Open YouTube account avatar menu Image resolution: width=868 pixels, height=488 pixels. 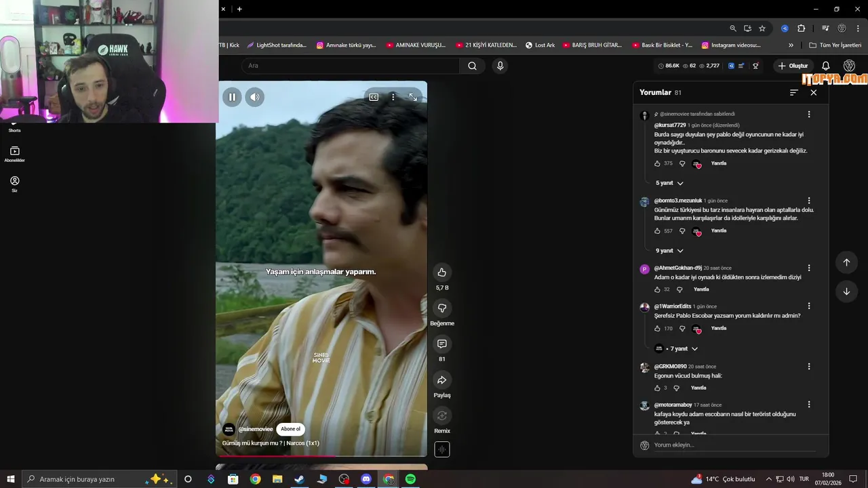click(849, 66)
